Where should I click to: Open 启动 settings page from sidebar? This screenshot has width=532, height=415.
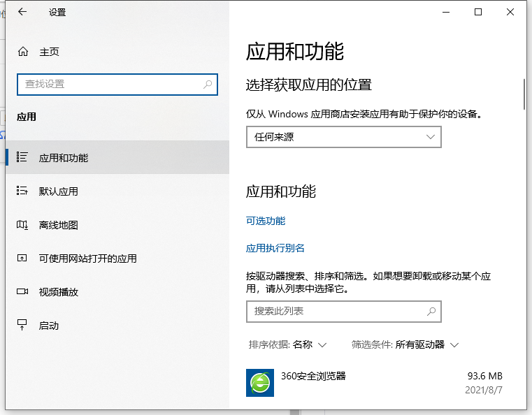pos(49,326)
